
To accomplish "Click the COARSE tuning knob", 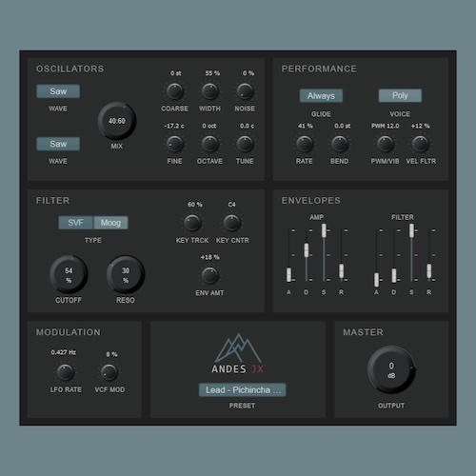I will click(174, 91).
